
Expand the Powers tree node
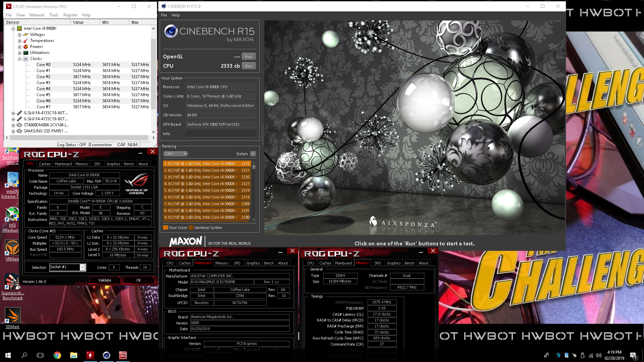(x=19, y=47)
